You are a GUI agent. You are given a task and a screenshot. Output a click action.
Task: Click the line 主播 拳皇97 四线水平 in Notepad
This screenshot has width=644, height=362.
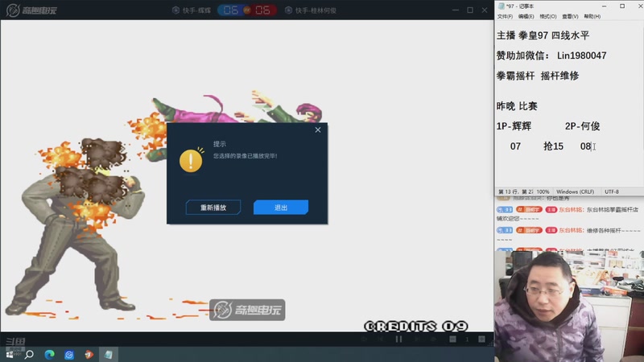[543, 35]
